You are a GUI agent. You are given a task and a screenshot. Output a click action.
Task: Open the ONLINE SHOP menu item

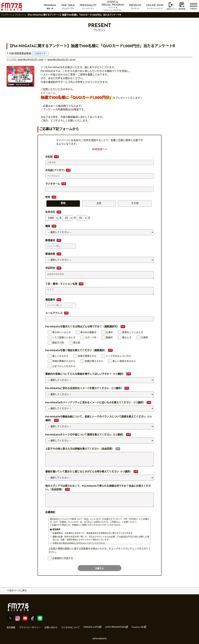pos(155,7)
